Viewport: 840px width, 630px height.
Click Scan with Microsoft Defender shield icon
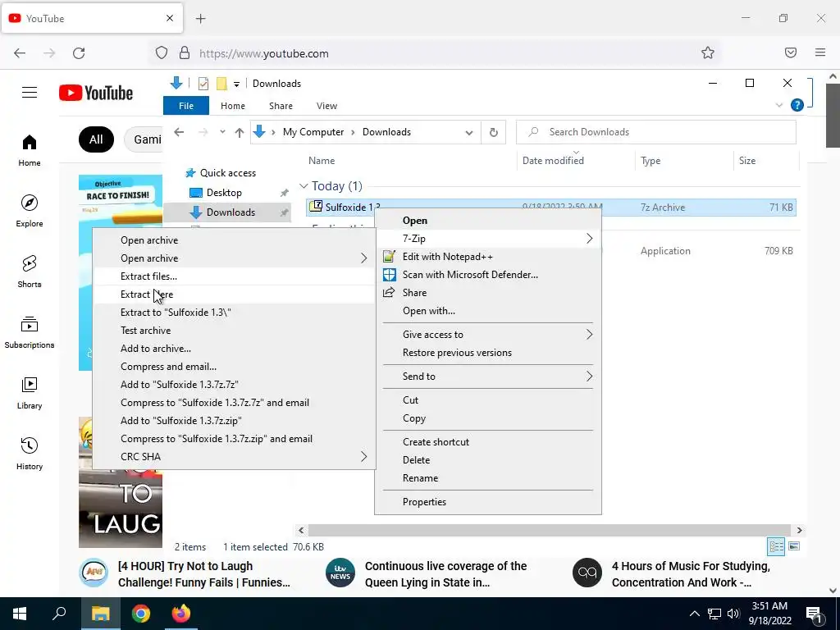pyautogui.click(x=390, y=275)
